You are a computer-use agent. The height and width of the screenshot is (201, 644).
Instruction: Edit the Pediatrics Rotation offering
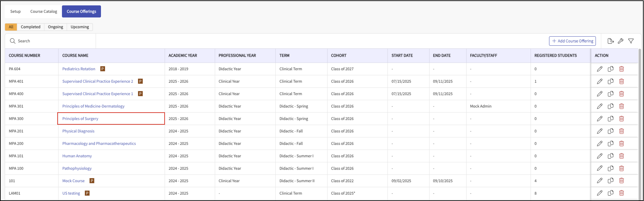tap(600, 69)
